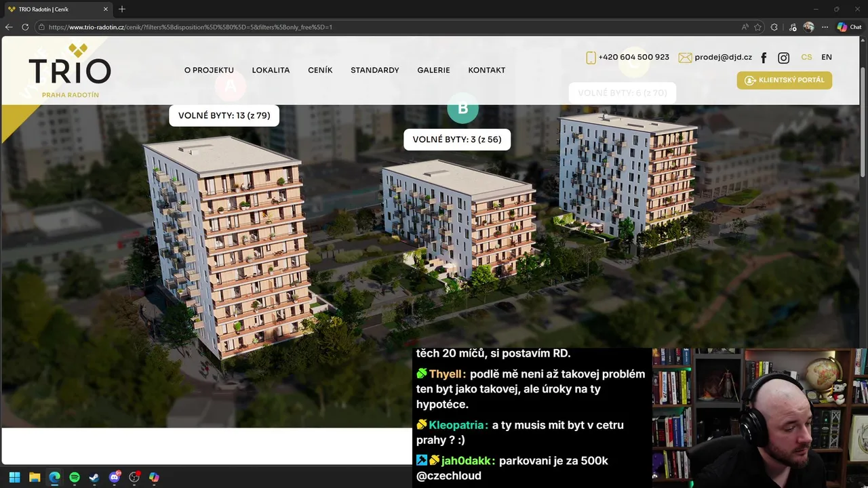Viewport: 868px width, 488px height.
Task: Click 'VOLNÉ BYTY: 3 (z 56)' label
Action: click(x=457, y=140)
